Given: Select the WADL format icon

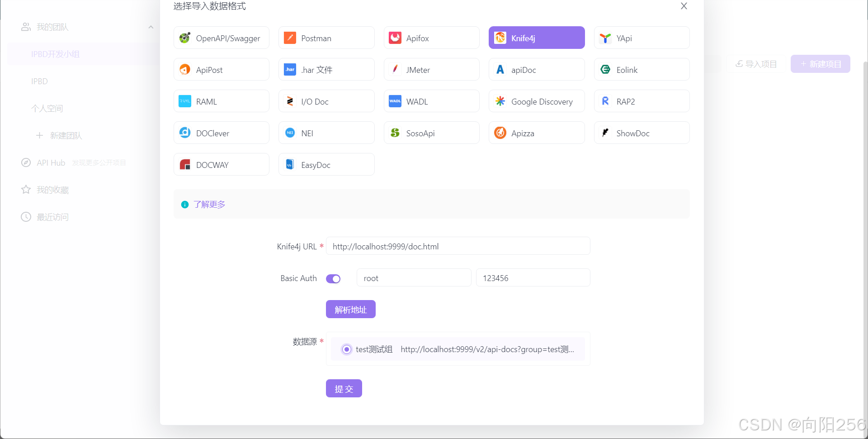Looking at the screenshot, I should tap(395, 101).
